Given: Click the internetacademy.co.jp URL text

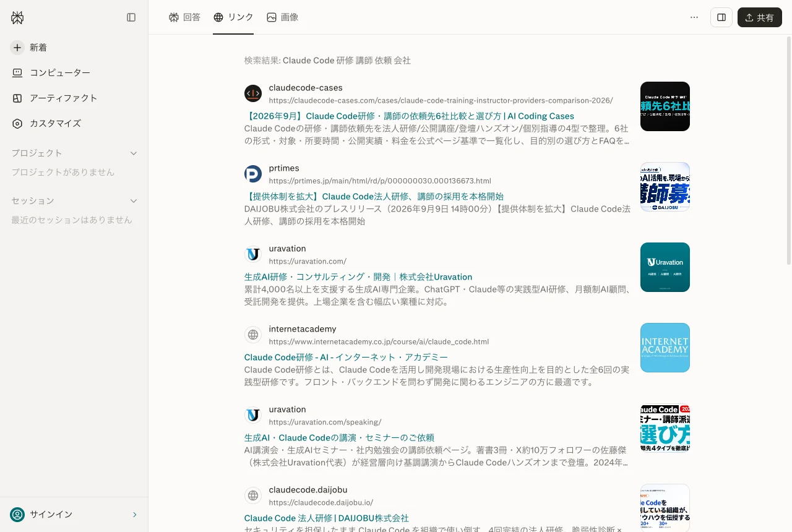Looking at the screenshot, I should pyautogui.click(x=379, y=341).
